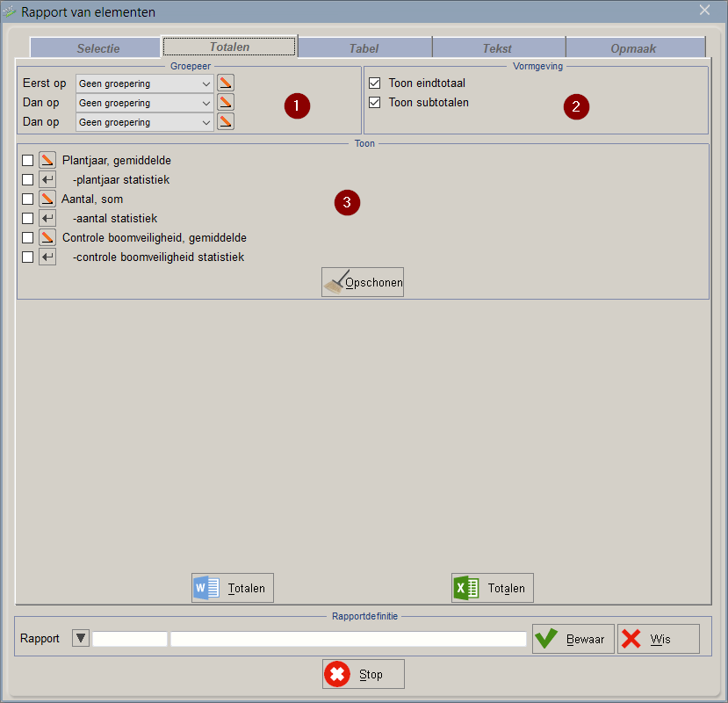
Task: Open the Opmaak tab
Action: click(633, 48)
